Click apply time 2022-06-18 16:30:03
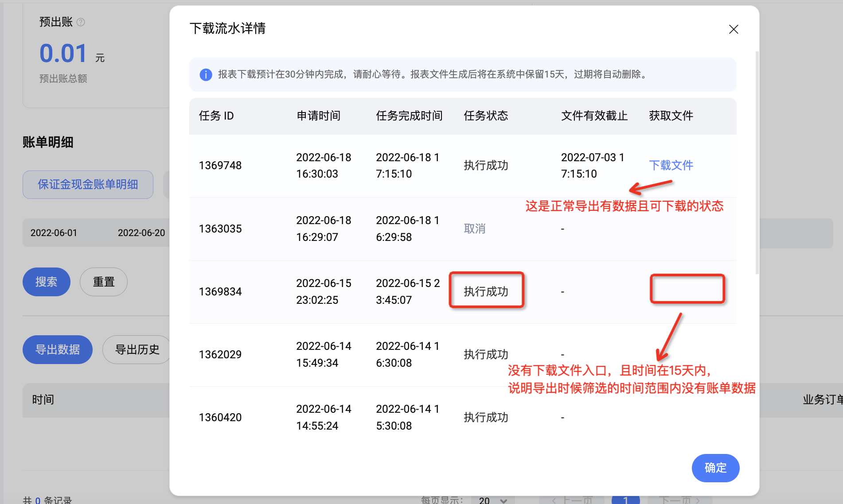Screen dimensions: 843x504 (x=324, y=165)
